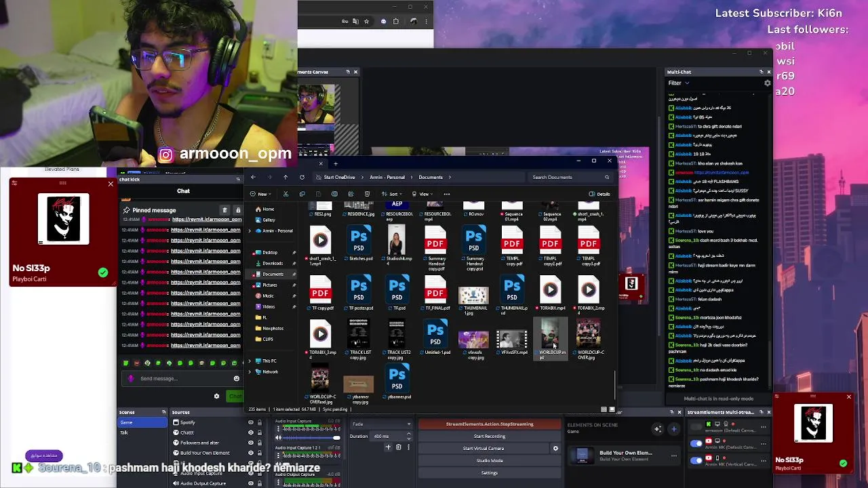
Task: Toggle the Explorer Details pane button
Action: pyautogui.click(x=599, y=194)
